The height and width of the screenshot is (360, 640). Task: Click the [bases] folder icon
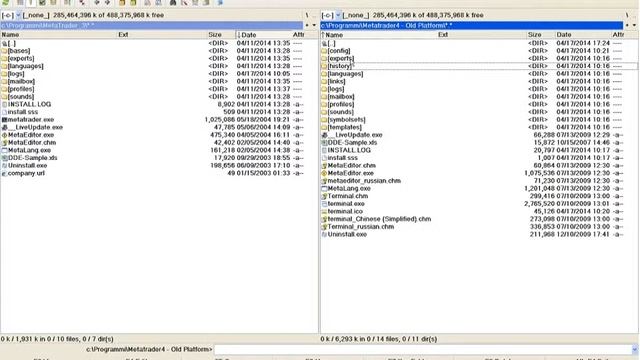[4, 51]
